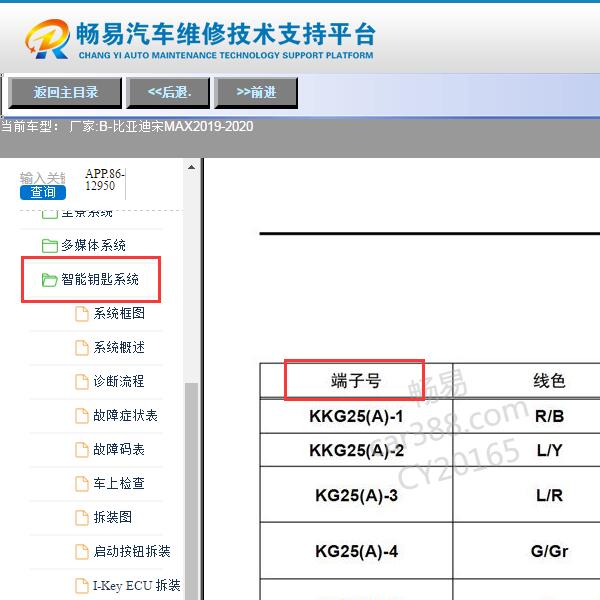Click the 畅易汽车维修技术支持平台 title
The image size is (600, 600).
pyautogui.click(x=226, y=34)
